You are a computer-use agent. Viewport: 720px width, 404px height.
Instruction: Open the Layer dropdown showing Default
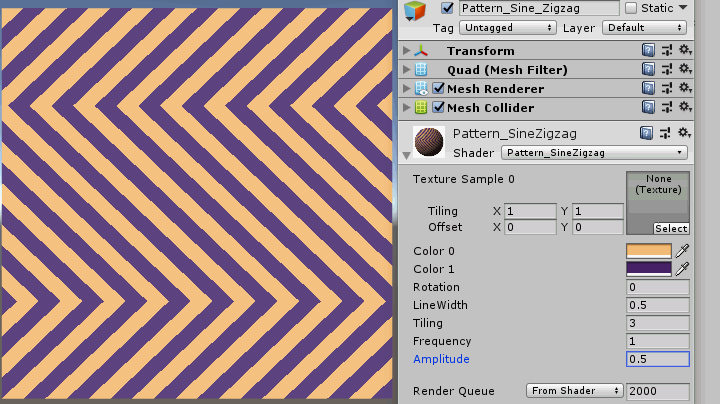[644, 28]
